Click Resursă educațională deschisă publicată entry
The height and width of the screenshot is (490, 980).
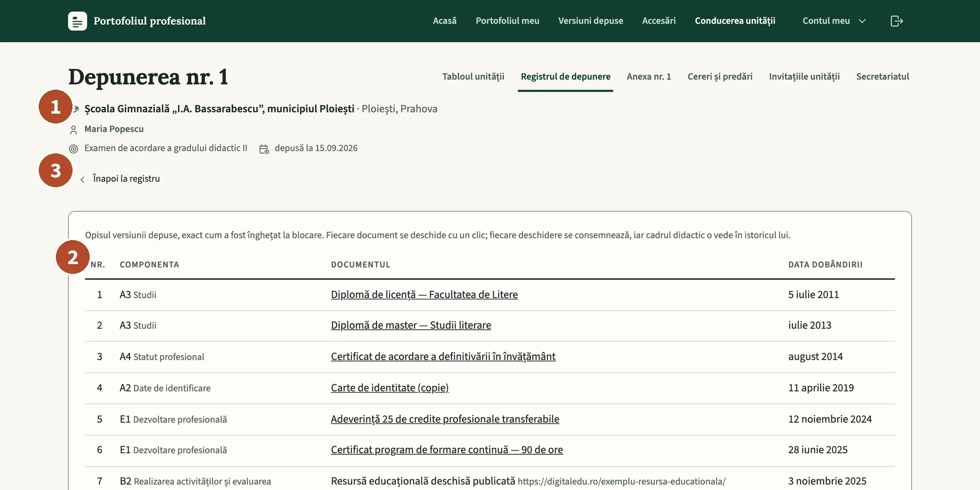point(423,481)
